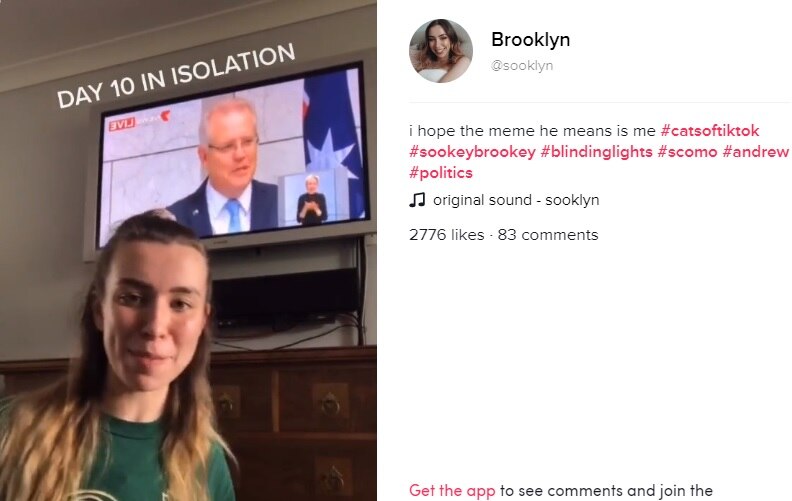Viewport: 792px width, 501px height.
Task: Open the #blindinglights hashtag
Action: (597, 152)
